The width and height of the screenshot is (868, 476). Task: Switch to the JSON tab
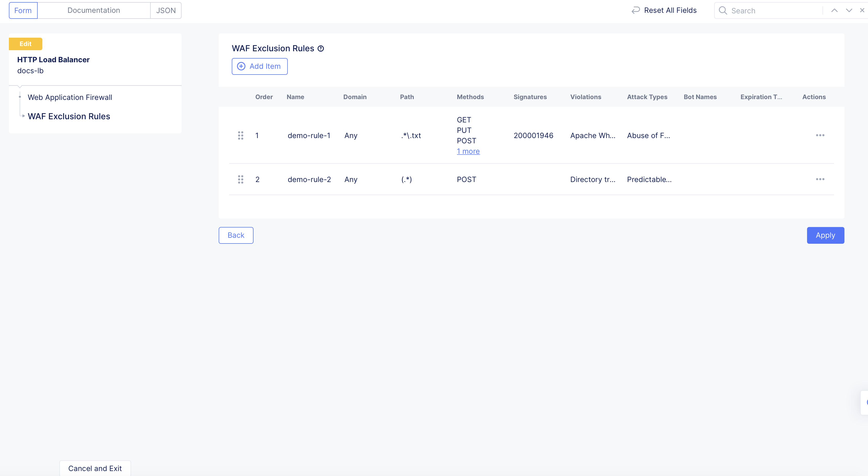[166, 10]
